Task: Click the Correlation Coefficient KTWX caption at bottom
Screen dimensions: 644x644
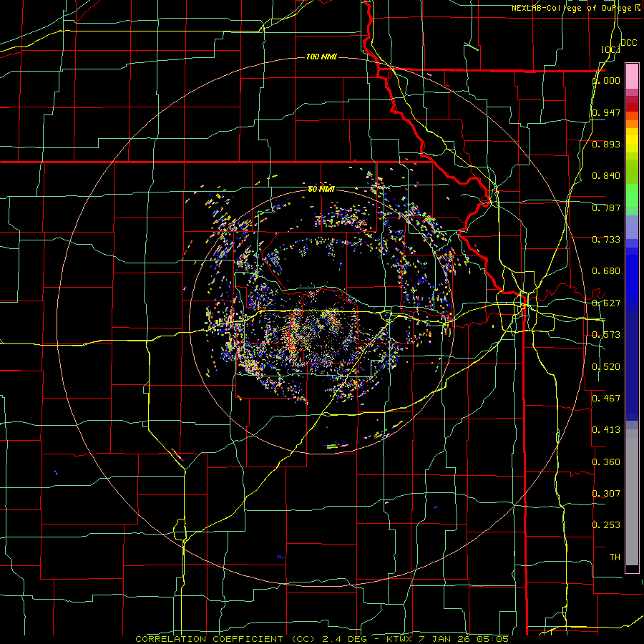Action: (322, 639)
